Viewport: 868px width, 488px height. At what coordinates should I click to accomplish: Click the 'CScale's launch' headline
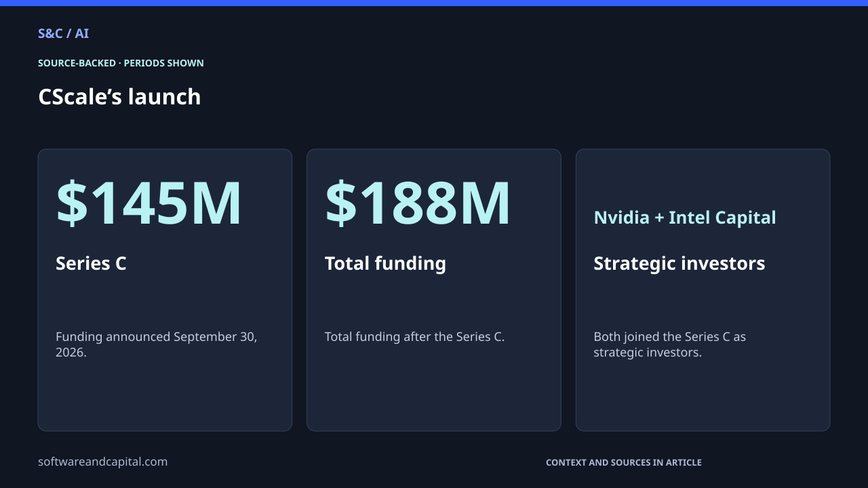[119, 96]
